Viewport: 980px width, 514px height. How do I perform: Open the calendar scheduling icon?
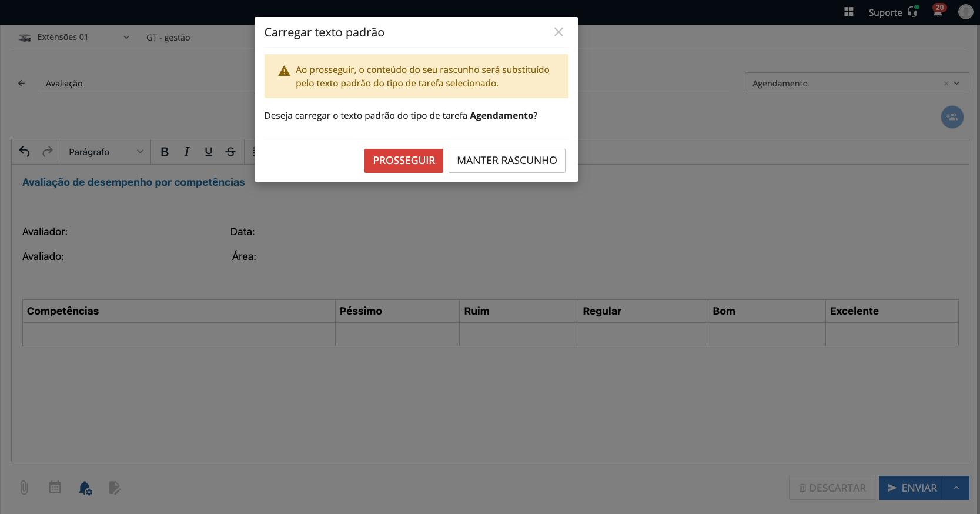click(x=55, y=488)
